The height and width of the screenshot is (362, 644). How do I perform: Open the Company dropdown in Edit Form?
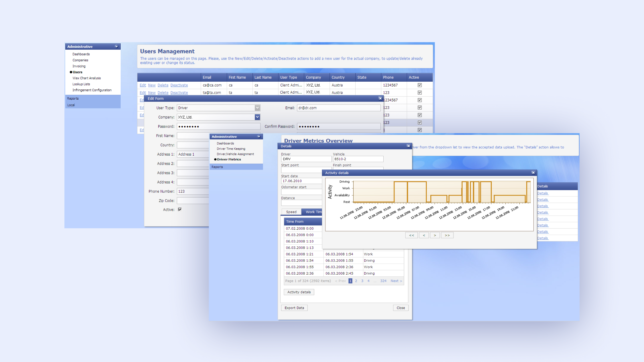pyautogui.click(x=257, y=117)
